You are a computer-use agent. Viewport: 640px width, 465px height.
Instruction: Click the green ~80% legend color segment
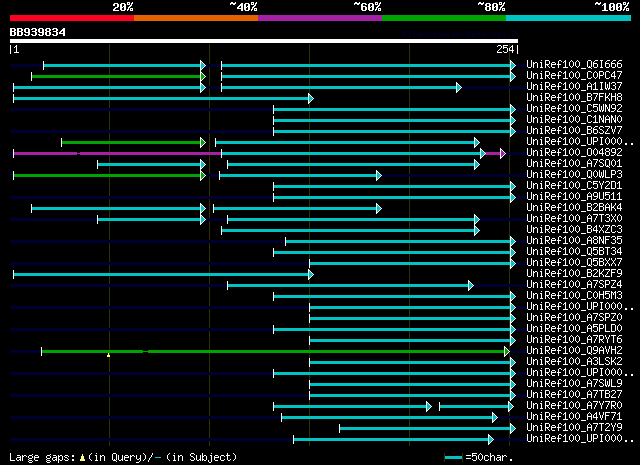coord(444,18)
